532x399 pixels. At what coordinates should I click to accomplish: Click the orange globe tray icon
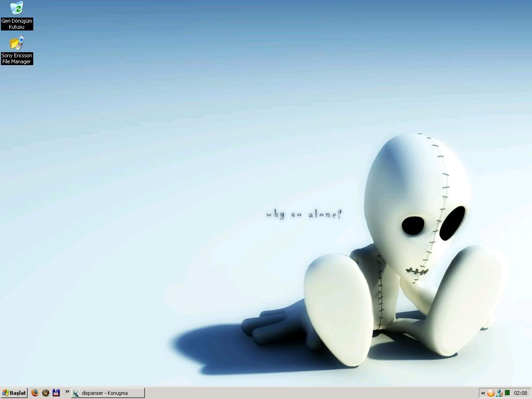tap(490, 393)
